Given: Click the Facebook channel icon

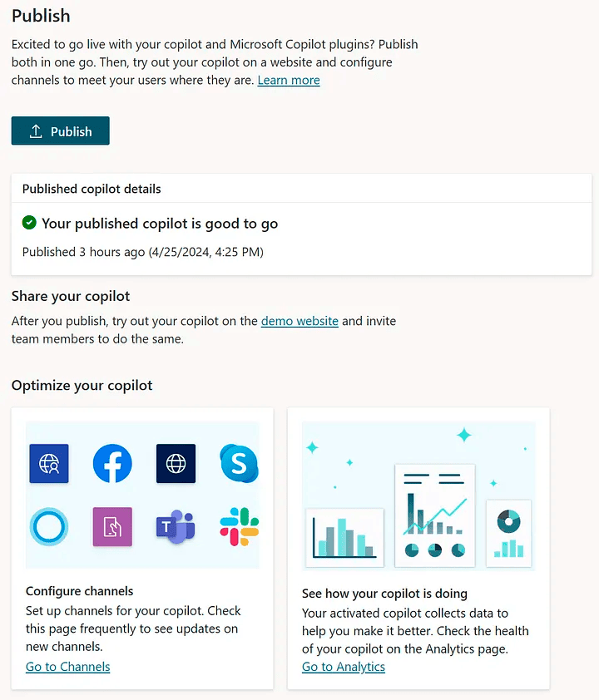Looking at the screenshot, I should click(112, 463).
